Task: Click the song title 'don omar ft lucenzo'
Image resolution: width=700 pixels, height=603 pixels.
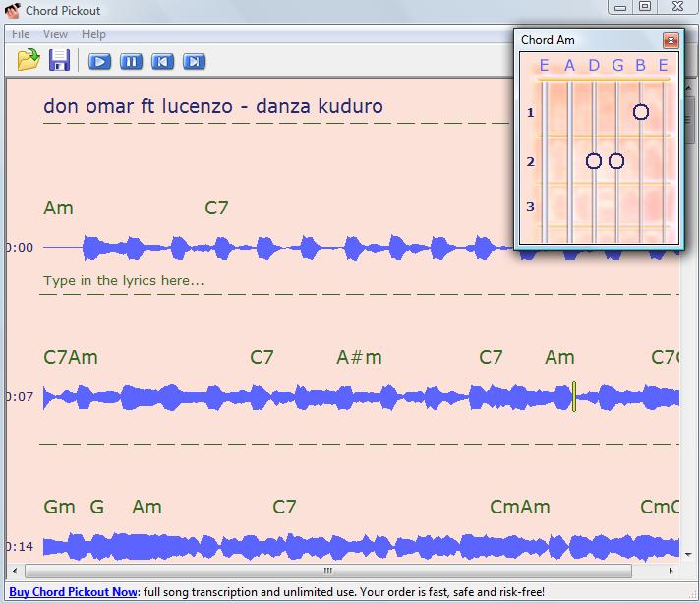Action: 138,107
